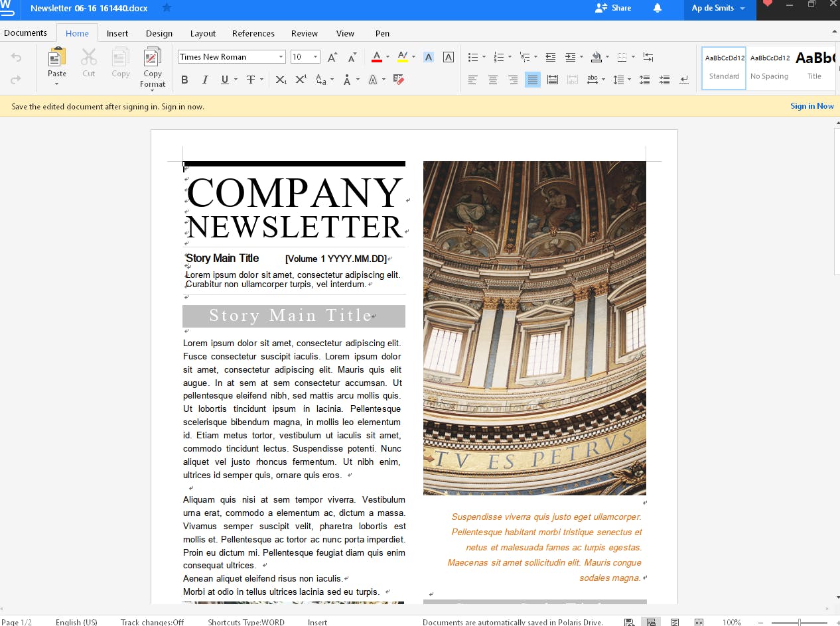Expand the Paste options arrow
The width and height of the screenshot is (840, 626).
click(x=56, y=84)
